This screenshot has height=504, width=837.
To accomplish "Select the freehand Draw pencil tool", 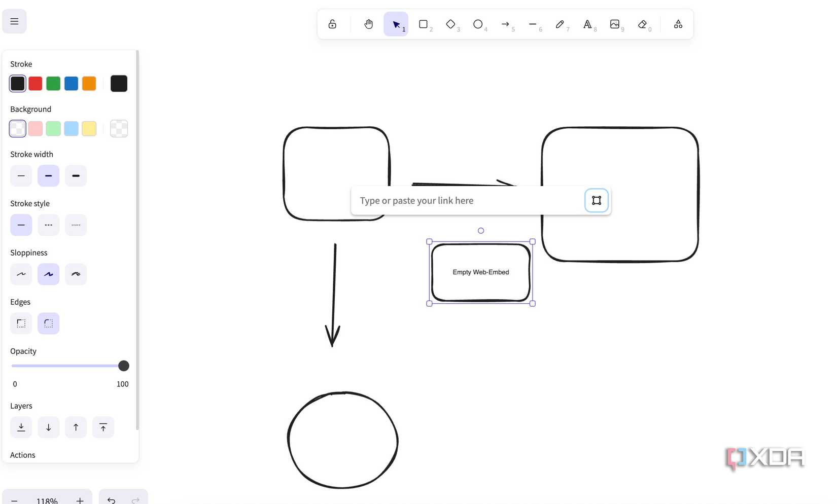I will 560,24.
